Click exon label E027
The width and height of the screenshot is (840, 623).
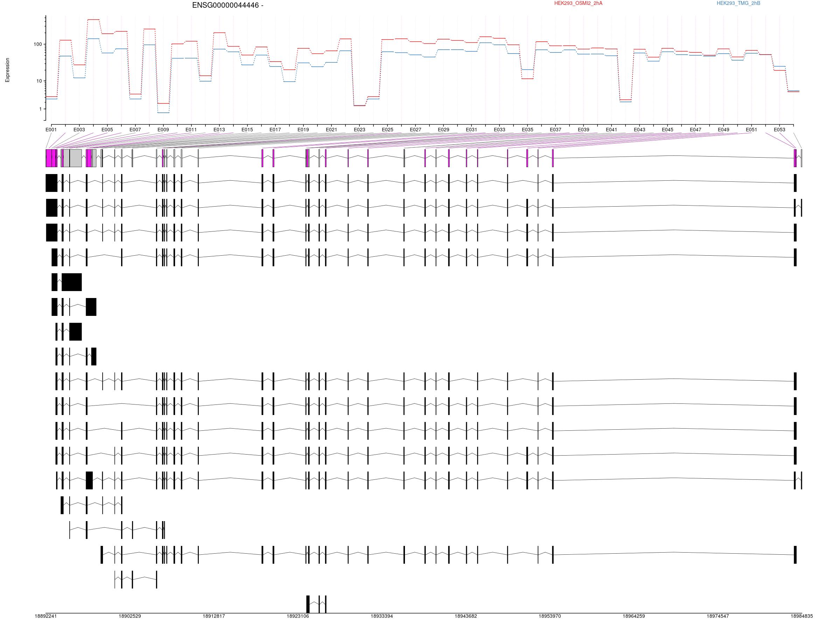click(x=415, y=130)
